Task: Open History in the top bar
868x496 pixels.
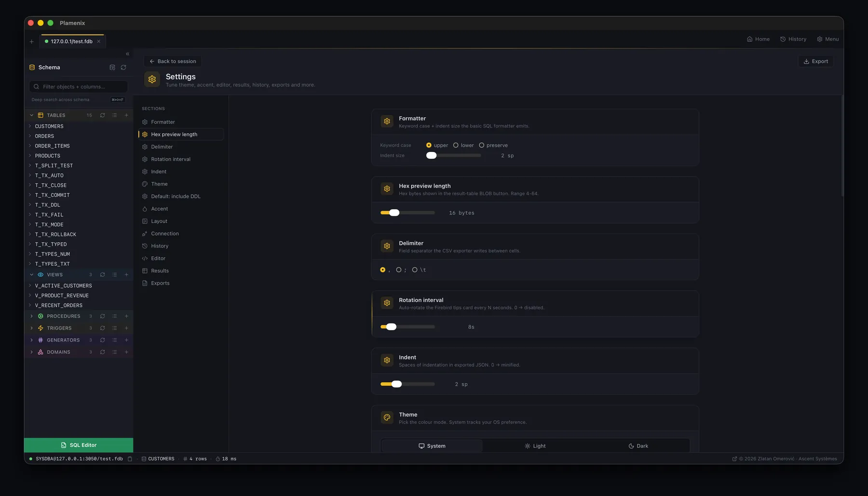Action: (x=793, y=39)
